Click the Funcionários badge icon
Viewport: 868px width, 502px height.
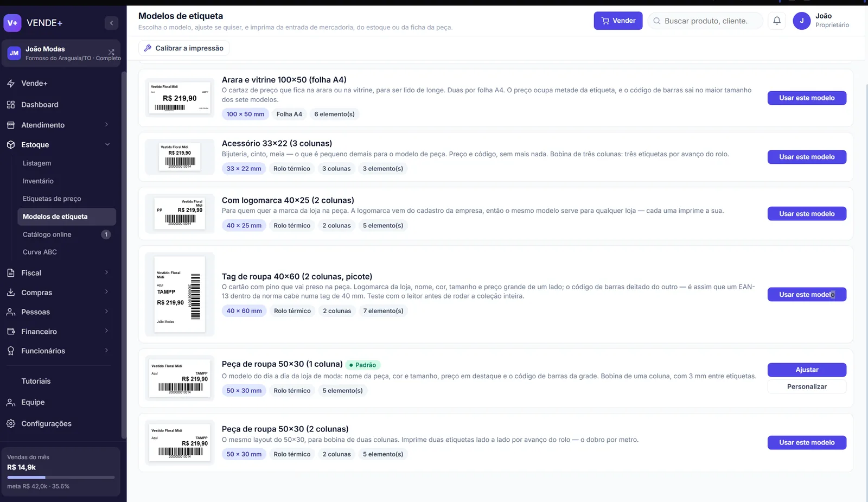click(x=11, y=351)
